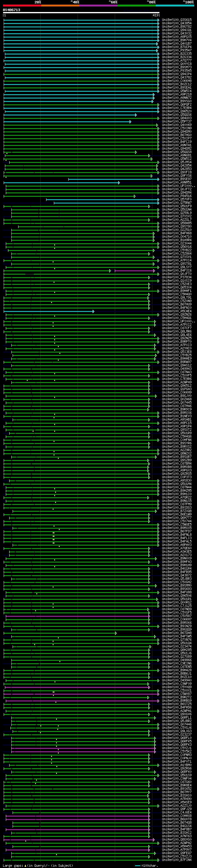Click the green 60-80% identity color segment
Viewport: 197px width, 868px height.
[136, 6]
